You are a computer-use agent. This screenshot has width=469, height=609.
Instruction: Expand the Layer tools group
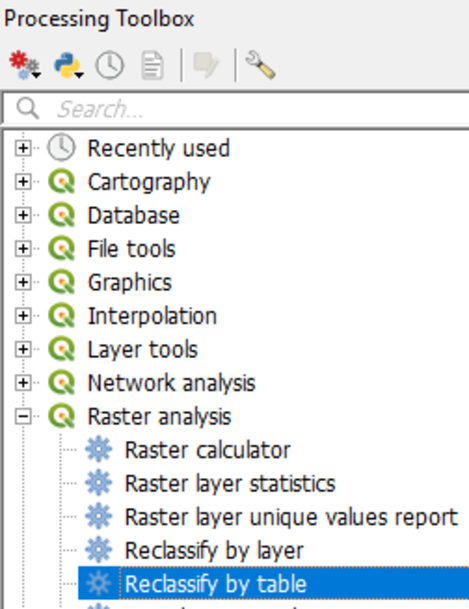(23, 349)
